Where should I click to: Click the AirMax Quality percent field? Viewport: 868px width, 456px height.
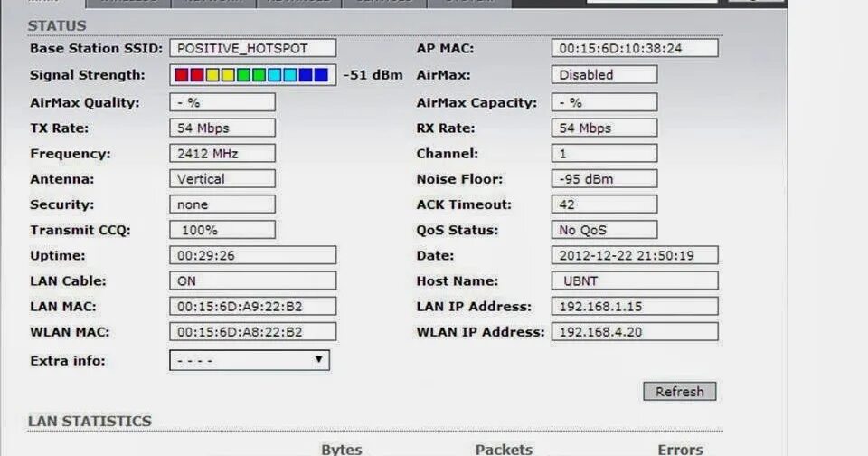pyautogui.click(x=222, y=102)
